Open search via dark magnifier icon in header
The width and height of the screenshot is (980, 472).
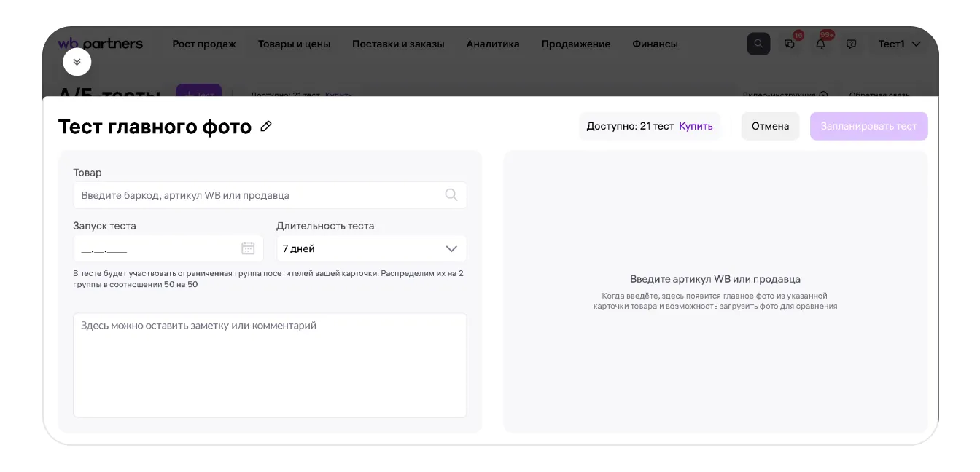758,44
